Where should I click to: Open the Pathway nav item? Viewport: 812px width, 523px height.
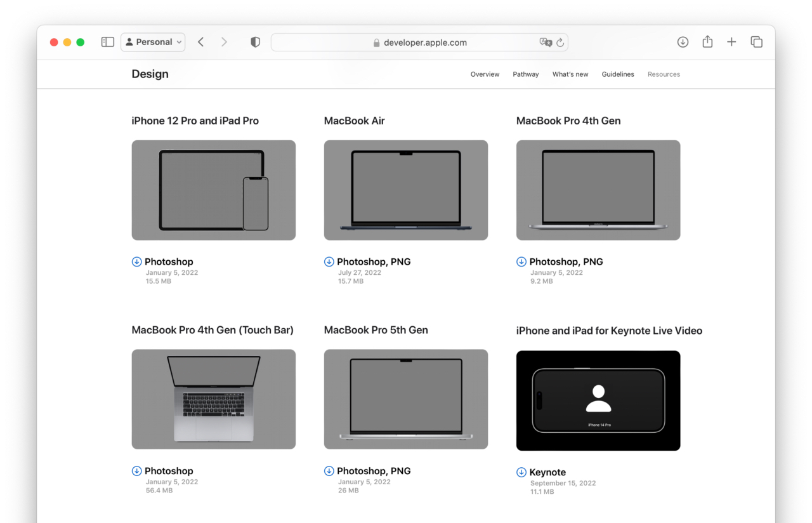click(x=526, y=74)
